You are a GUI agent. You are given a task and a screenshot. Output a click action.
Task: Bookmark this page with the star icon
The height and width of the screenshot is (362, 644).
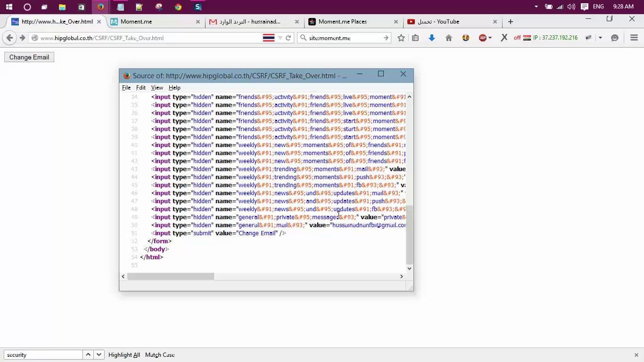click(401, 38)
